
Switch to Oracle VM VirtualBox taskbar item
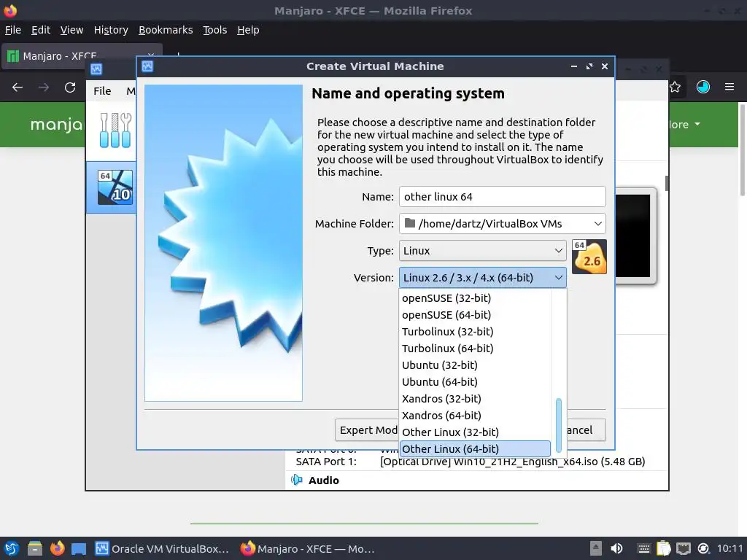point(162,548)
